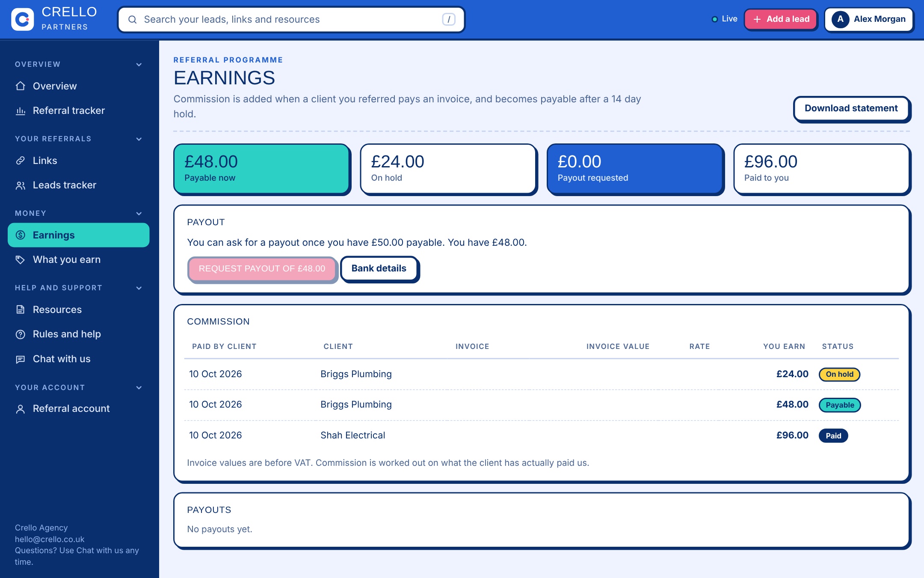Click the slash shortcut key badge
Viewport: 924px width, 578px height.
[x=448, y=19]
